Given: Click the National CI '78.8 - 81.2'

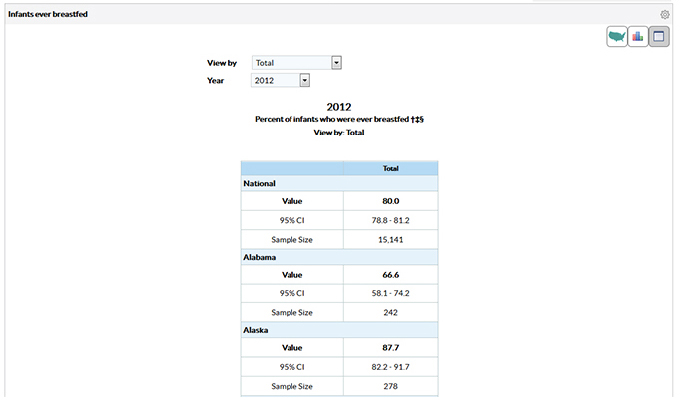Looking at the screenshot, I should [x=390, y=221].
